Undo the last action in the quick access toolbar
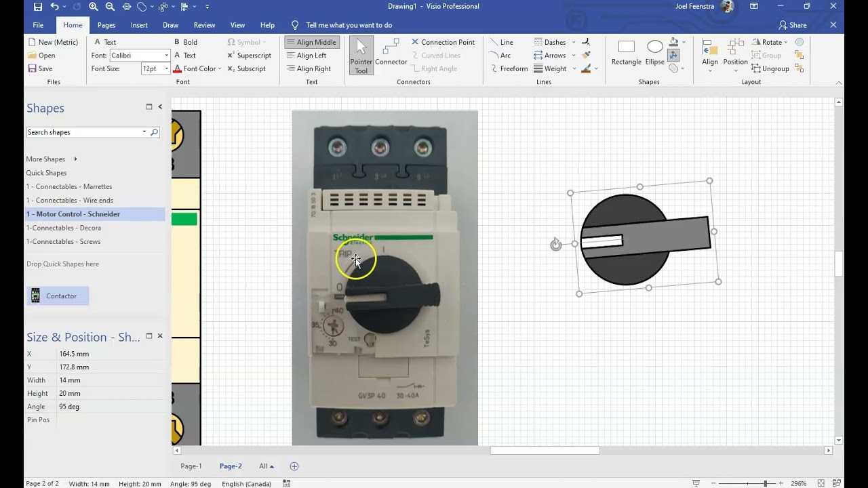Viewport: 868px width, 488px height. pyautogui.click(x=55, y=7)
